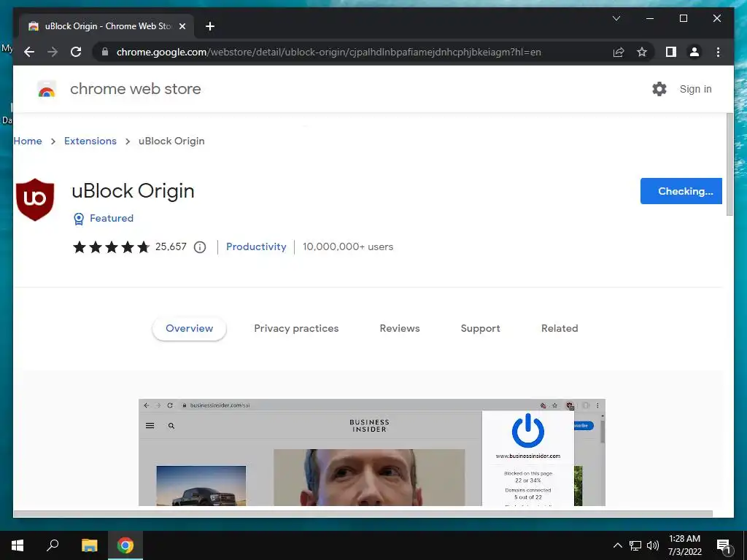Viewport: 747px width, 560px height.
Task: Click the network icon in system tray
Action: coord(635,545)
